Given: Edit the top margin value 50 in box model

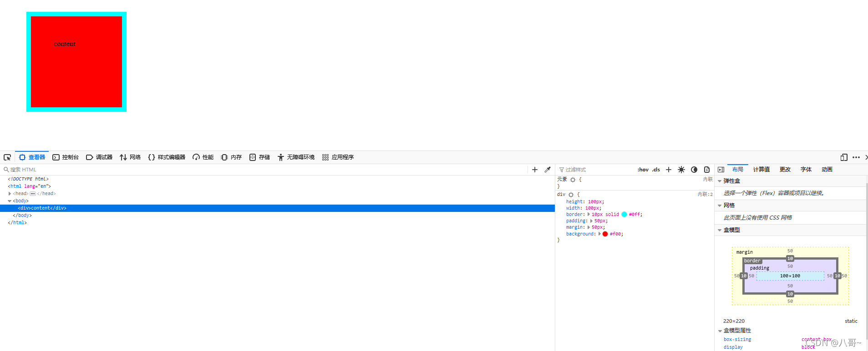Looking at the screenshot, I should coord(790,251).
